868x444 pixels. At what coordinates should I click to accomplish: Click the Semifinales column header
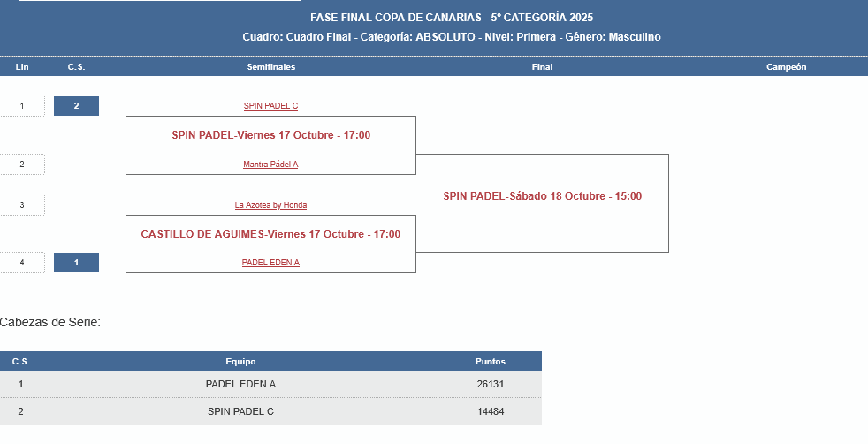click(270, 67)
